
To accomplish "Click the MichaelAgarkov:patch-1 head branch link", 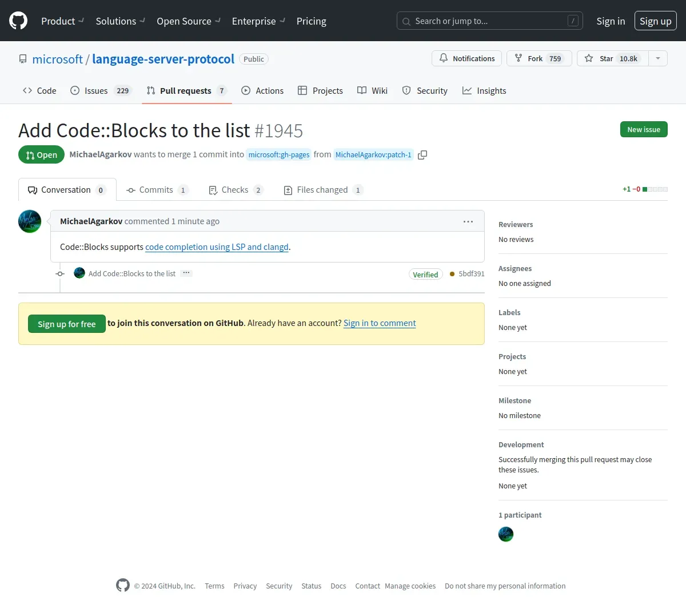I will pyautogui.click(x=373, y=154).
